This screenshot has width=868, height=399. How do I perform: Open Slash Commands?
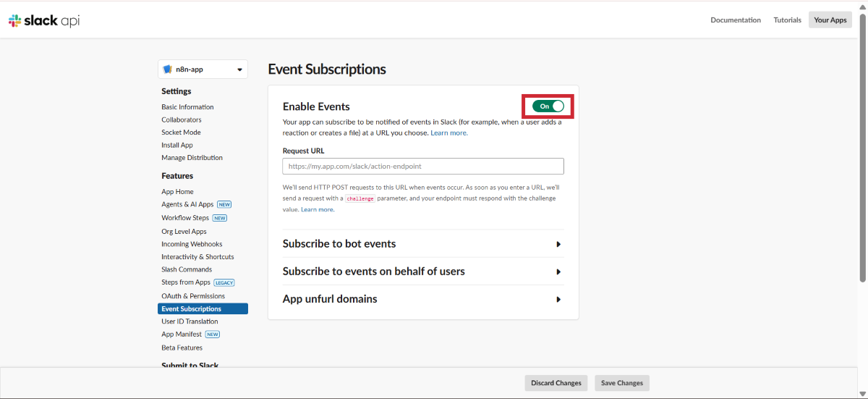pos(187,269)
